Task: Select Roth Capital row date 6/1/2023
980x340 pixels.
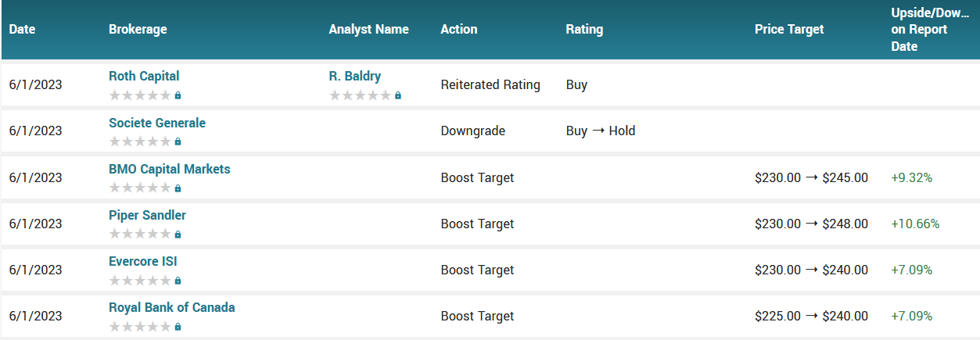Action: (x=36, y=84)
